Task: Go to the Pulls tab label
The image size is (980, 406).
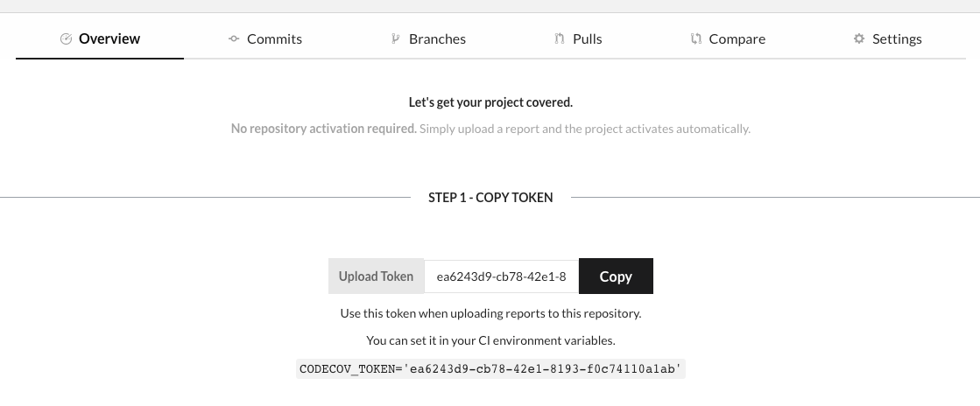Action: coord(588,38)
